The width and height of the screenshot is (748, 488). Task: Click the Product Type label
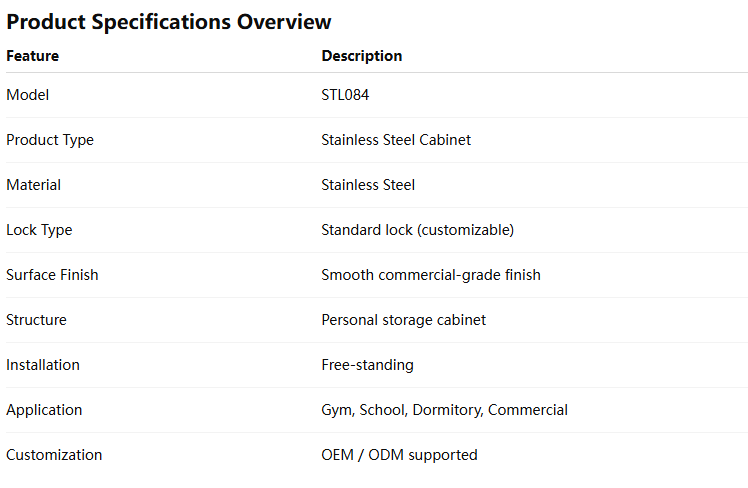(x=50, y=140)
